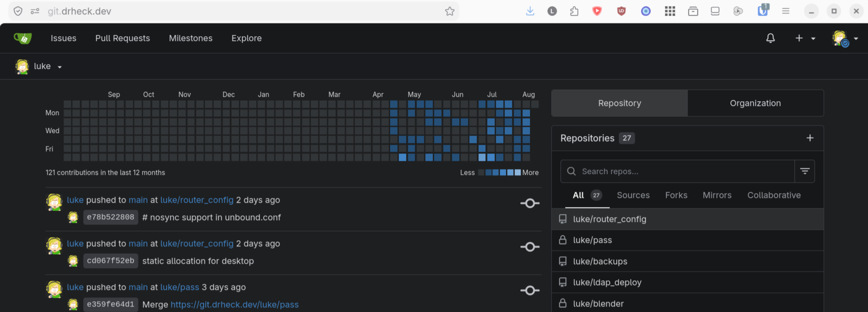Bookmark this page with the star icon
The image size is (868, 312).
450,11
